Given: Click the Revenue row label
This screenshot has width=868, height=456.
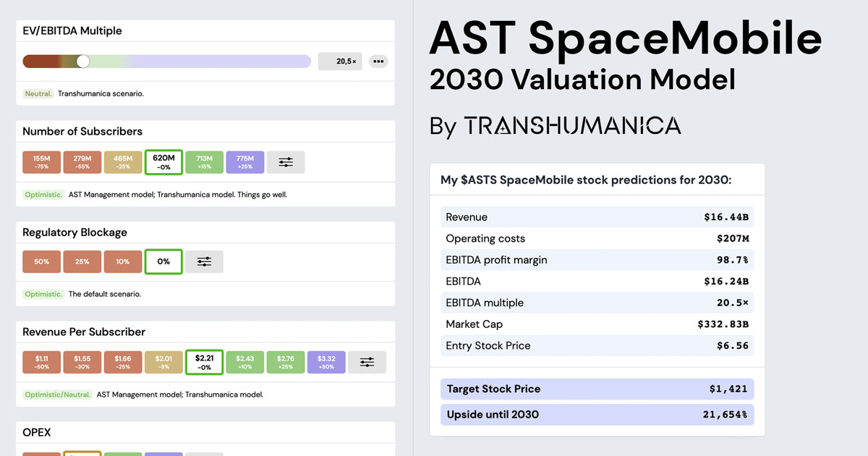Looking at the screenshot, I should tap(467, 217).
